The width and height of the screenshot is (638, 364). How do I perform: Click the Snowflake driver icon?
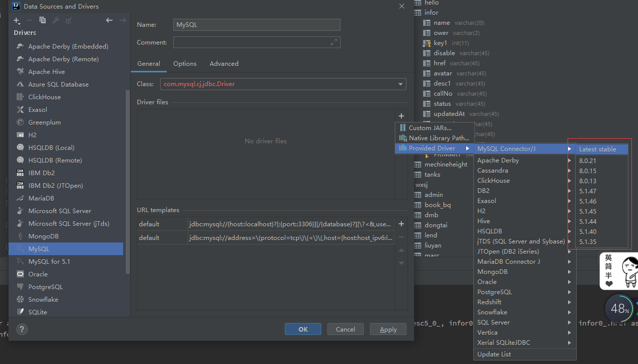20,299
